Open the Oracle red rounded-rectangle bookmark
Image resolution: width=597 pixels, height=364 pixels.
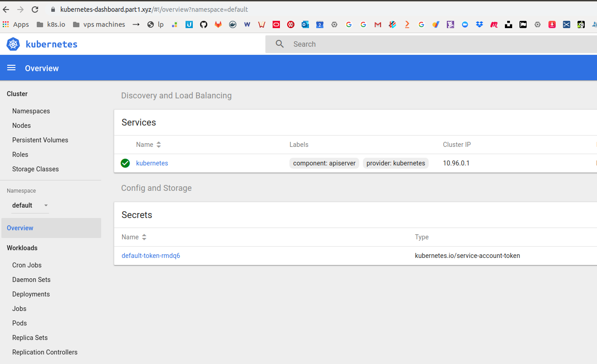pyautogui.click(x=276, y=24)
